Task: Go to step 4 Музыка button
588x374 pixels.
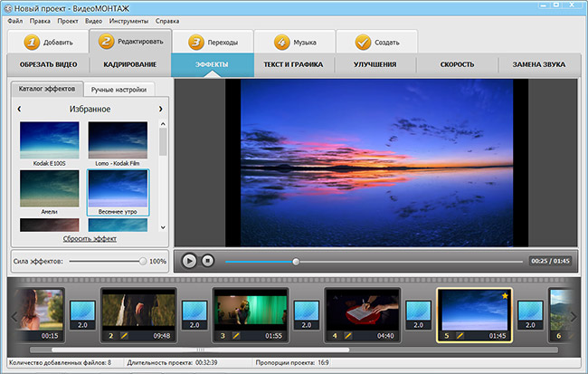Action: tap(294, 42)
